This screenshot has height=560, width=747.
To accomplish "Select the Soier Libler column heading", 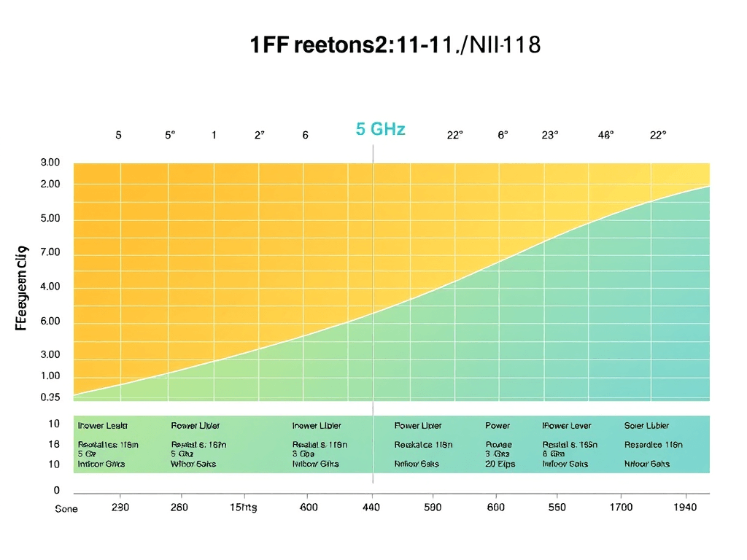I will pyautogui.click(x=646, y=425).
